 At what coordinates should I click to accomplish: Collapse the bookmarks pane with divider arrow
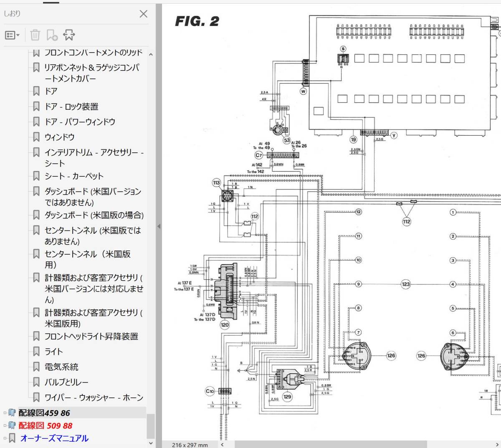(x=159, y=226)
